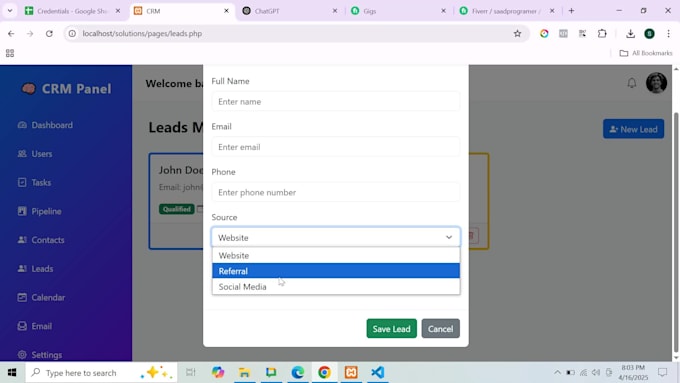Open XAMPP from the taskbar
This screenshot has width=680, height=383.
click(351, 373)
